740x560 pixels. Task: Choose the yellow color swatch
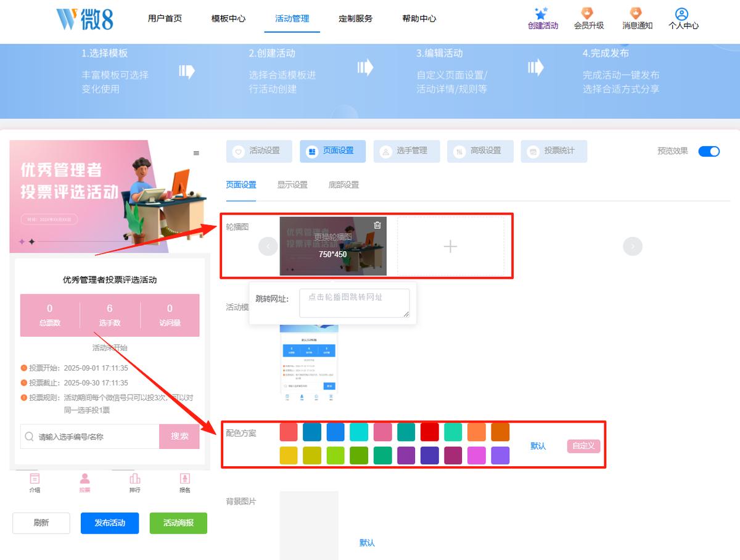point(289,456)
